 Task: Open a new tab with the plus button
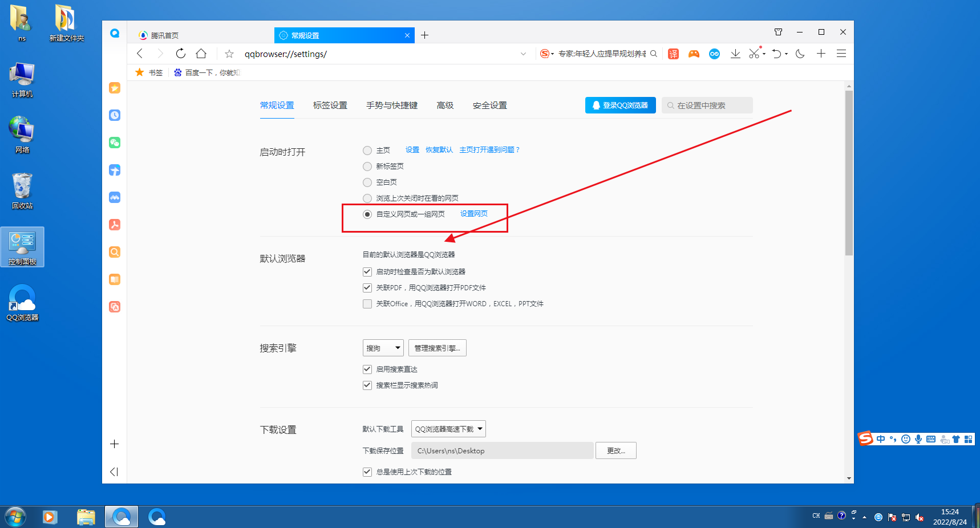424,35
